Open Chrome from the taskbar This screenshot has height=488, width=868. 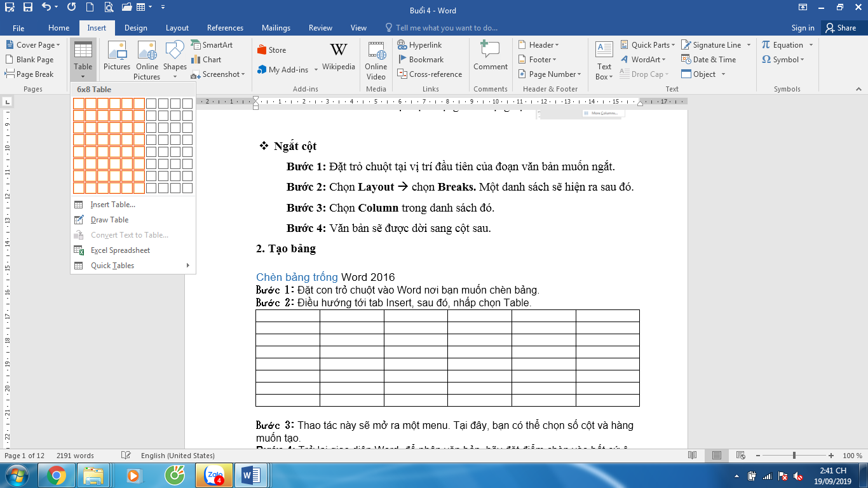tap(57, 475)
